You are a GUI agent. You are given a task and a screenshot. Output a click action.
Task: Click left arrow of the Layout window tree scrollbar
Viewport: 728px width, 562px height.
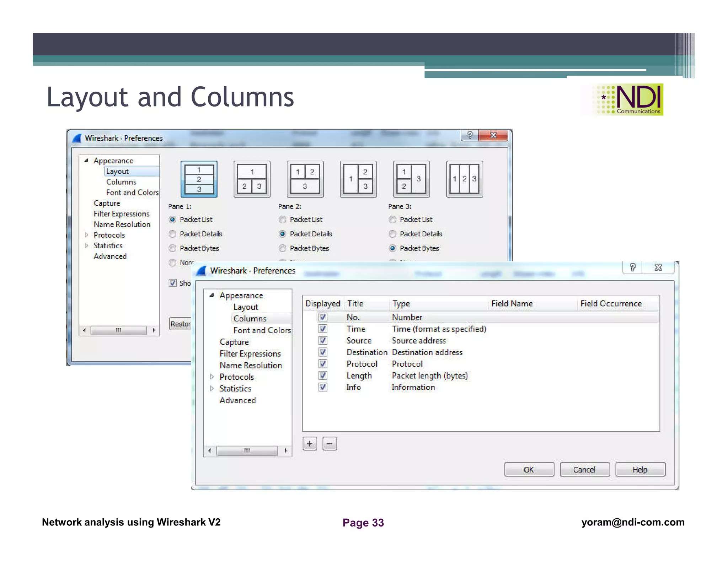click(84, 330)
